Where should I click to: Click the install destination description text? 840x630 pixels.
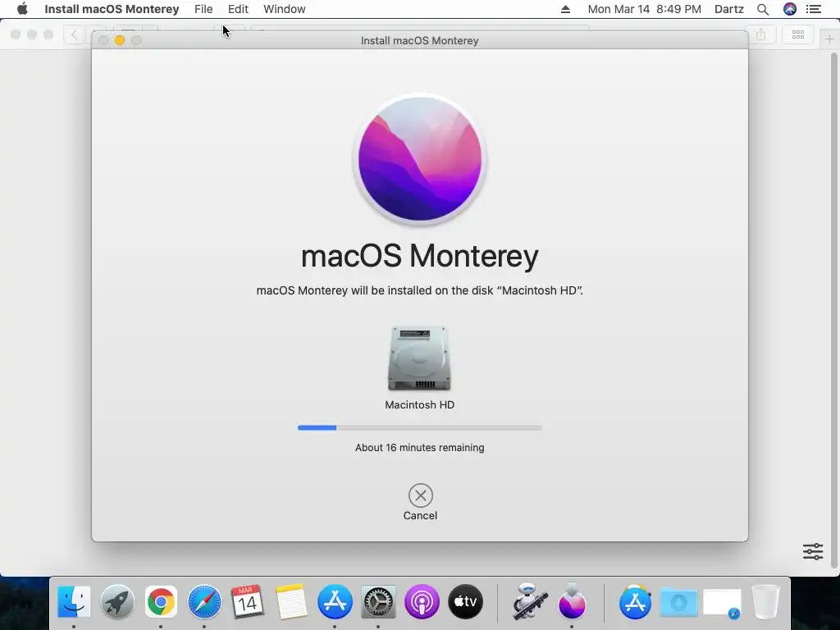[419, 290]
